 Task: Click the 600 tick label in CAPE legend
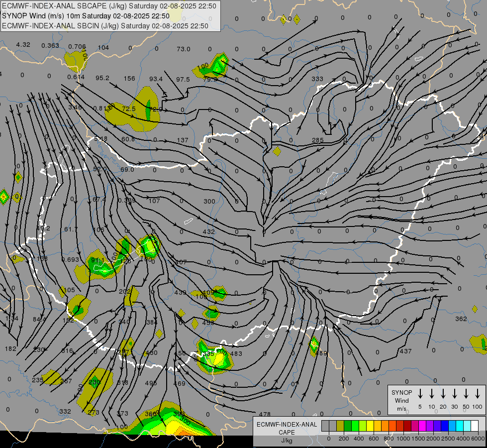point(374,439)
